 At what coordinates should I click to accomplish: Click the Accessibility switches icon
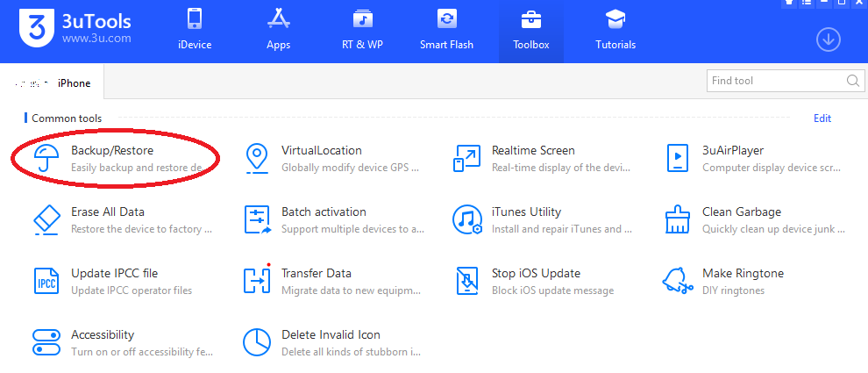coord(46,343)
